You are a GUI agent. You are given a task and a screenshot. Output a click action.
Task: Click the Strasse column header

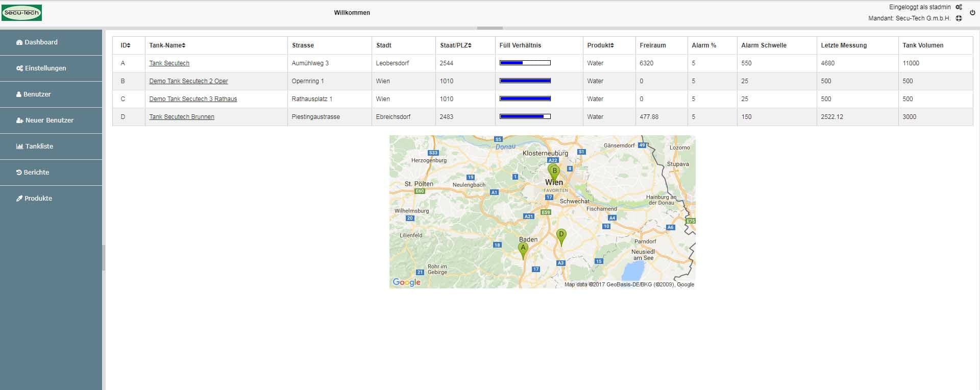pos(303,45)
